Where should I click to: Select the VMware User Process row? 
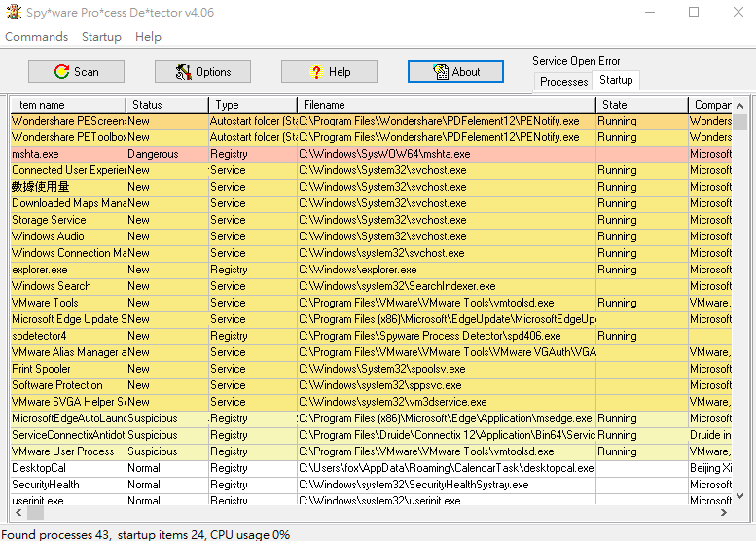coord(372,451)
